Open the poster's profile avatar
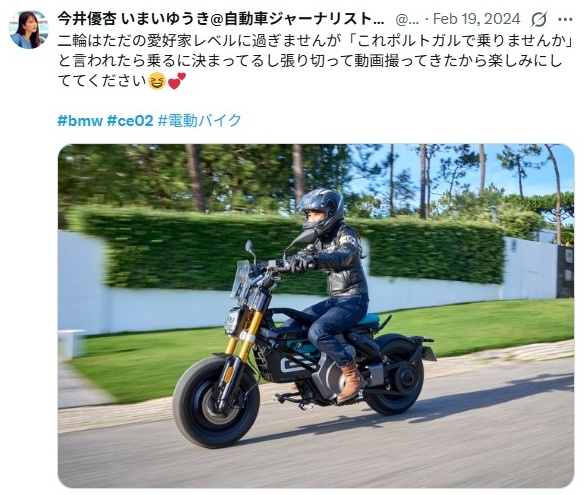The width and height of the screenshot is (586, 495). point(29,30)
